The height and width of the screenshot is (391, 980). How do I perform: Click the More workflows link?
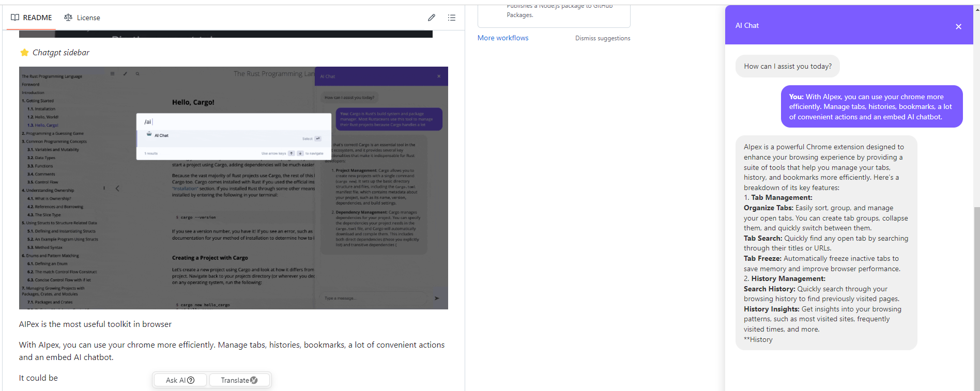click(503, 38)
